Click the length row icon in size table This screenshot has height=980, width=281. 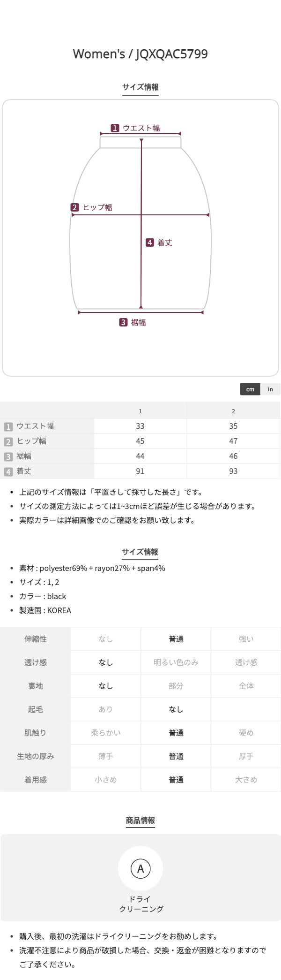(8, 471)
